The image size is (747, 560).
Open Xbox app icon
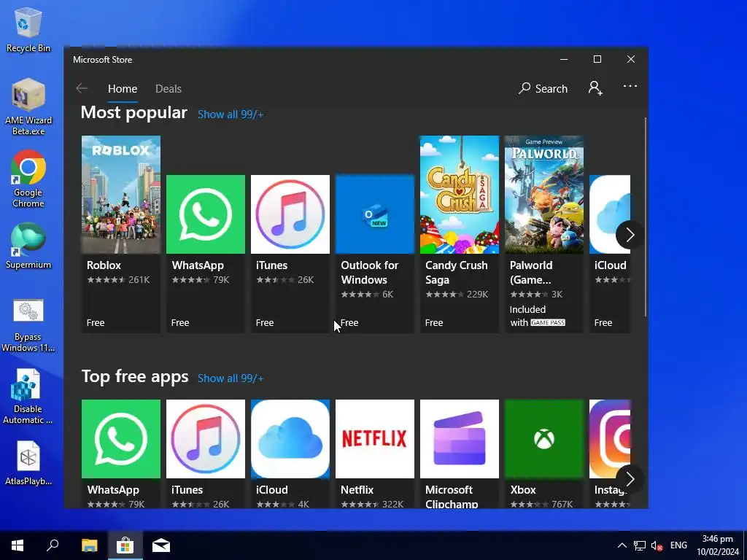pos(544,438)
